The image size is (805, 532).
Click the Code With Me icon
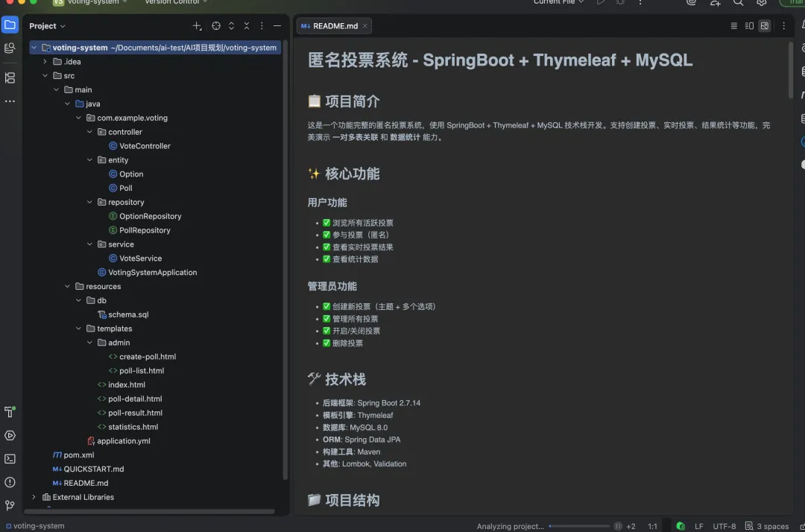coord(715,2)
